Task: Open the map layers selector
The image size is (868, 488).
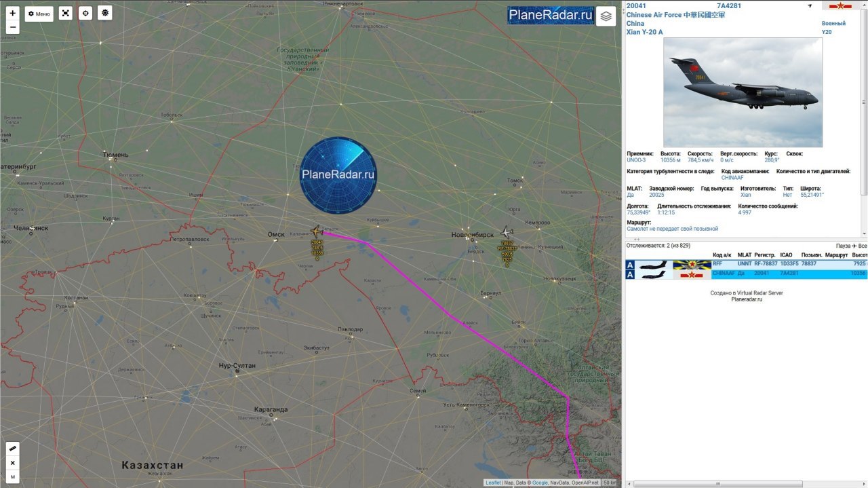Action: [606, 16]
